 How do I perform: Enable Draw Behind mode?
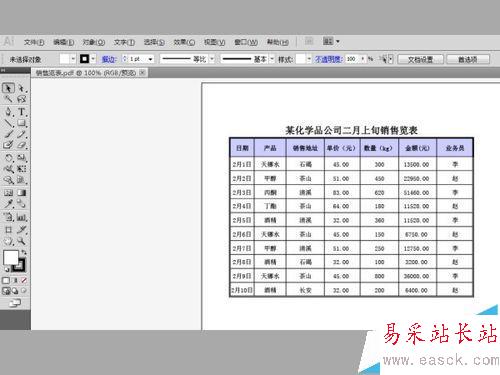click(x=15, y=291)
